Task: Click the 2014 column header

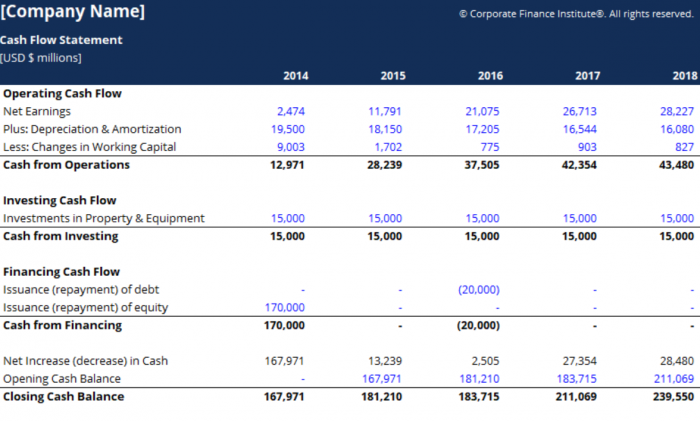Action: [x=295, y=76]
